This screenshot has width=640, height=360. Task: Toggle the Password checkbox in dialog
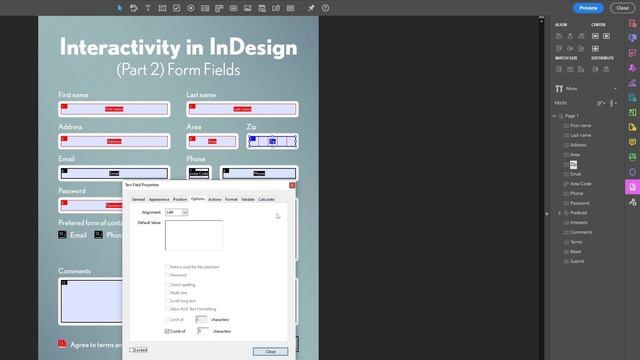(167, 275)
